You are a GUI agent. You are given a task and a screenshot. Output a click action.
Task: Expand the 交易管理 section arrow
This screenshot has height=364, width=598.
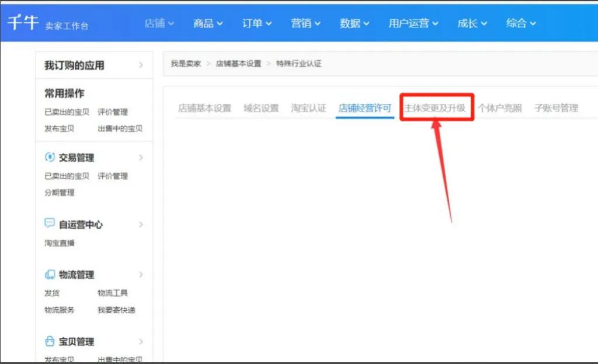140,156
